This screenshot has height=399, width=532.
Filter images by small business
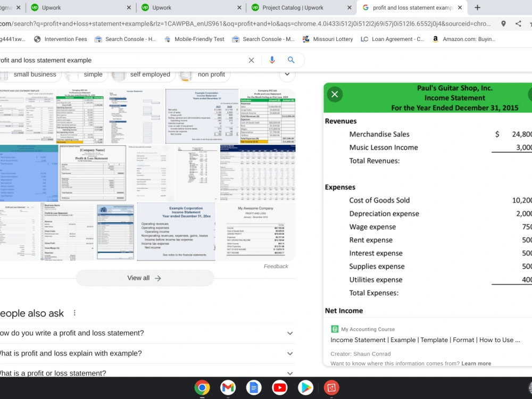30,74
